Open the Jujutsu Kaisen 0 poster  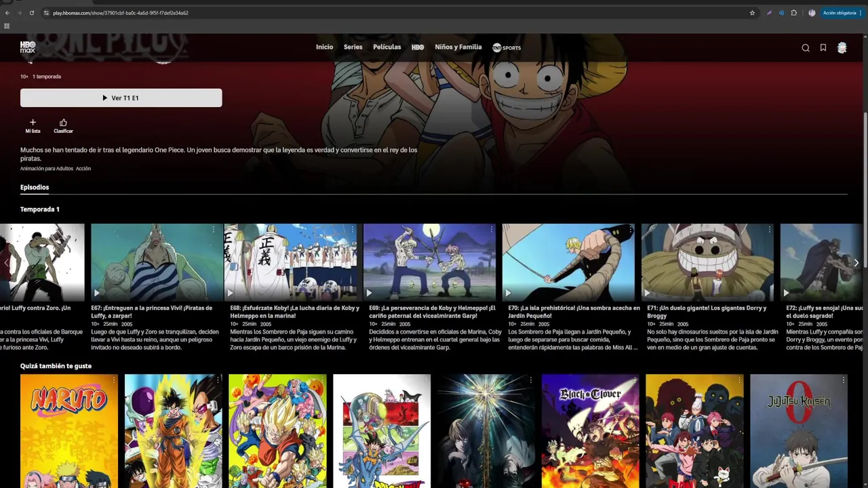(x=799, y=431)
